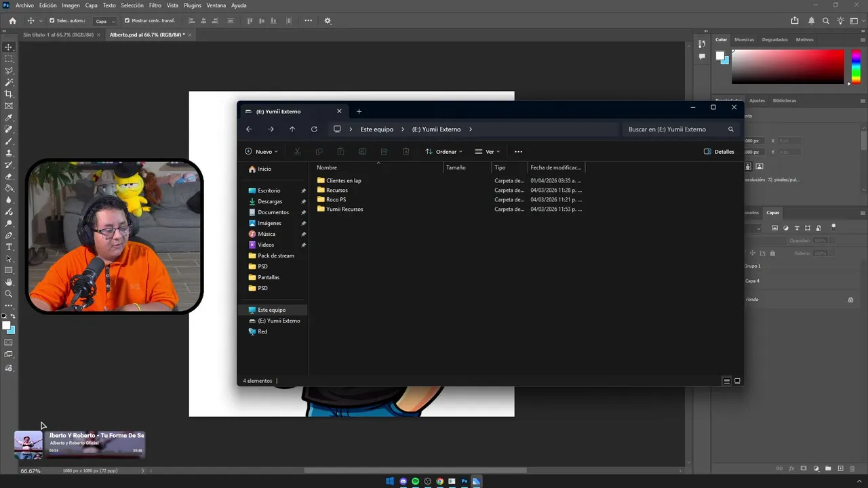Go up one folder level in Explorer
Viewport: 868px width, 488px height.
point(292,129)
